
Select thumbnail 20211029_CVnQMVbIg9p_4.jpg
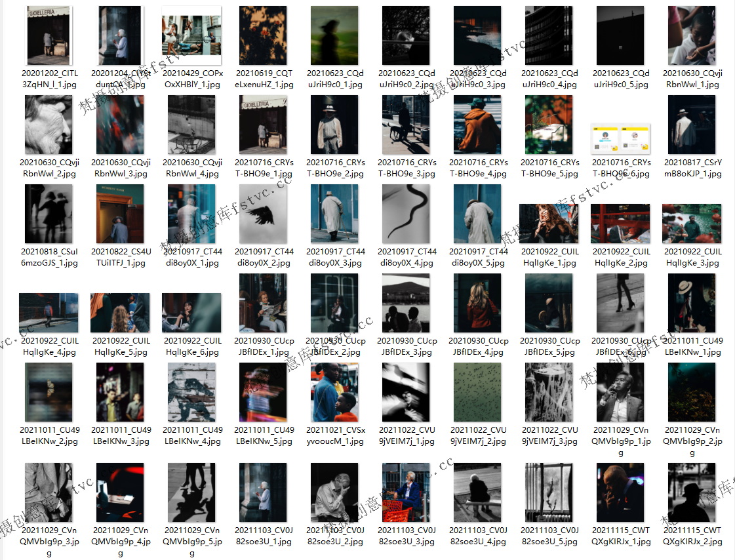pos(120,492)
